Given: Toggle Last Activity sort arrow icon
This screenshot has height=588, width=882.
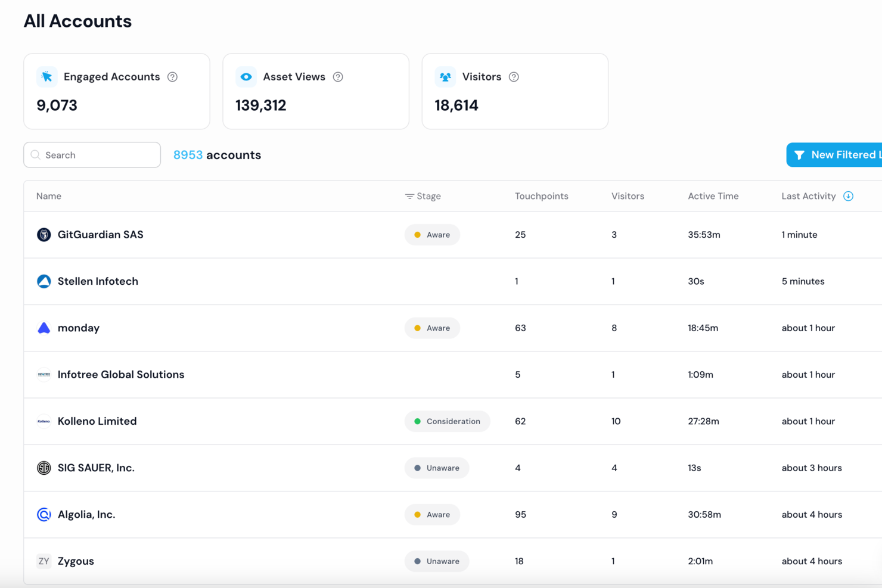Looking at the screenshot, I should pos(848,196).
